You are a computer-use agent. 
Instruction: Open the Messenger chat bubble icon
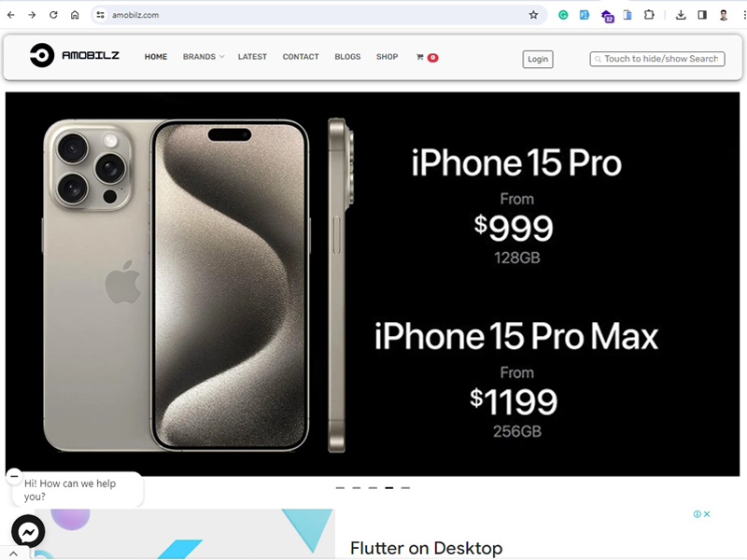tap(28, 531)
